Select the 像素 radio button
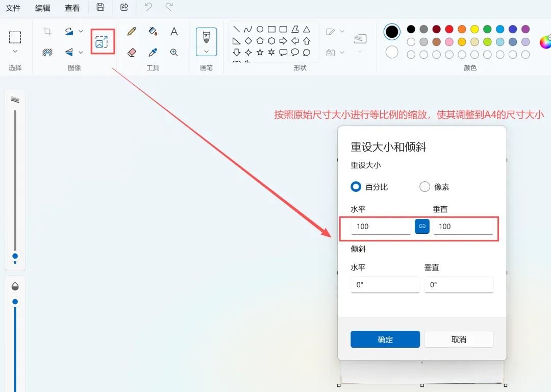Screen dimensions: 551x392 pyautogui.click(x=425, y=186)
